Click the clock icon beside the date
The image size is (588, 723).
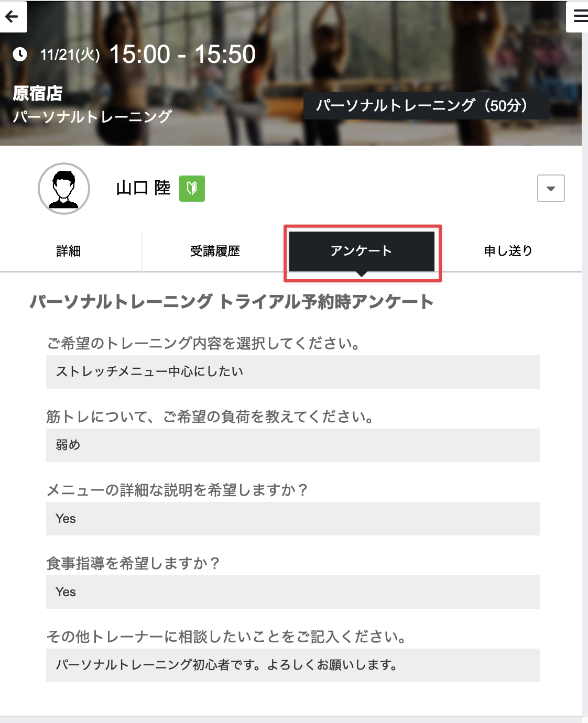(x=20, y=54)
